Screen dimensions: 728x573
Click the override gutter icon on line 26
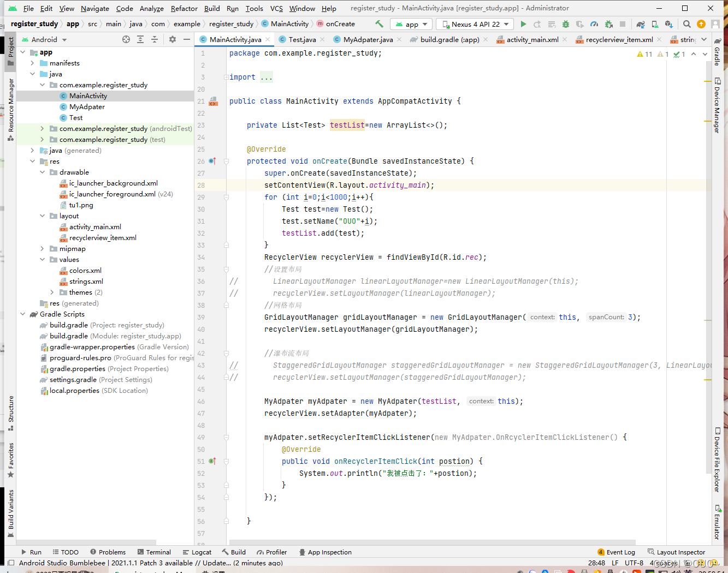(x=212, y=161)
